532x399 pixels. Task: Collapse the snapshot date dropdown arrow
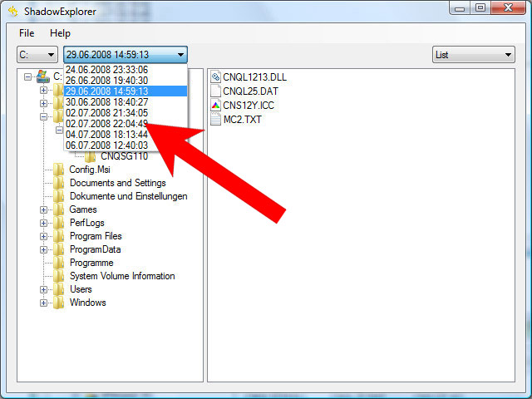pos(180,55)
